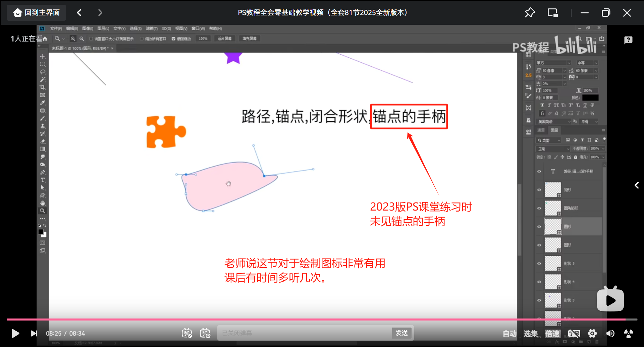Screen dimensions: 644x347
Task: Toggle the 缩放所有窗口 checkbox
Action: pyautogui.click(x=142, y=39)
